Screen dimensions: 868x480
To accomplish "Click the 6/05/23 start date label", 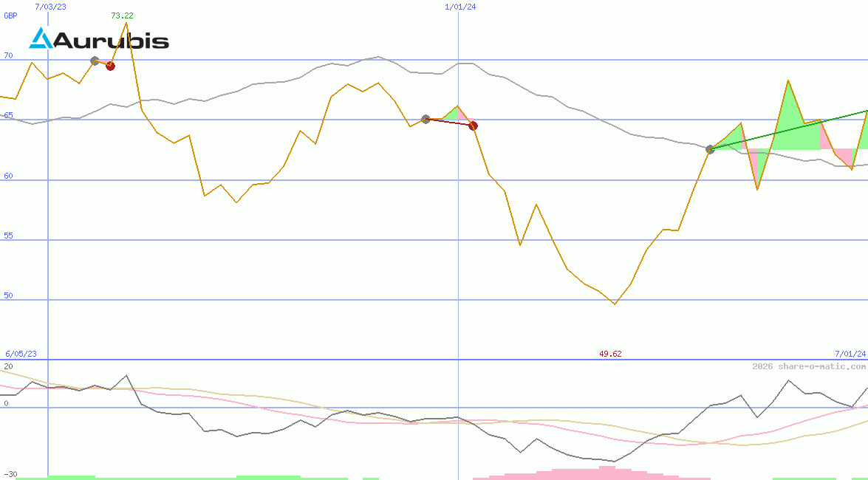I will 21,354.
